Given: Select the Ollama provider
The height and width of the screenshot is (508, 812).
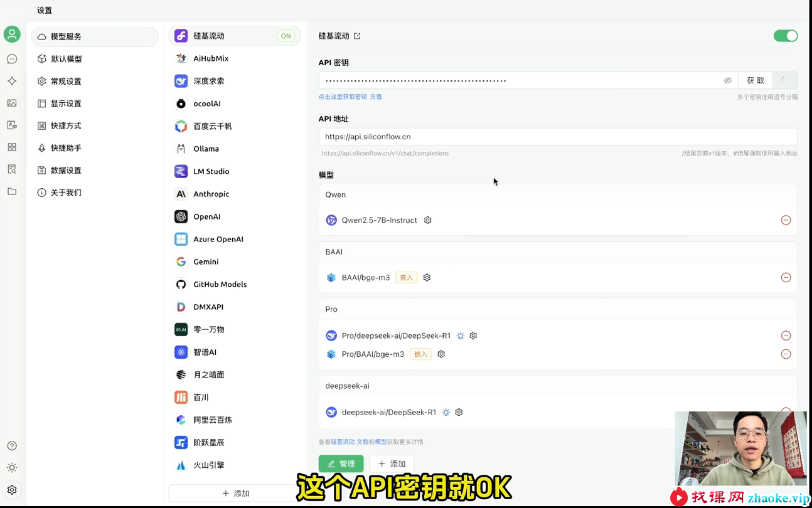Looking at the screenshot, I should tap(235, 149).
